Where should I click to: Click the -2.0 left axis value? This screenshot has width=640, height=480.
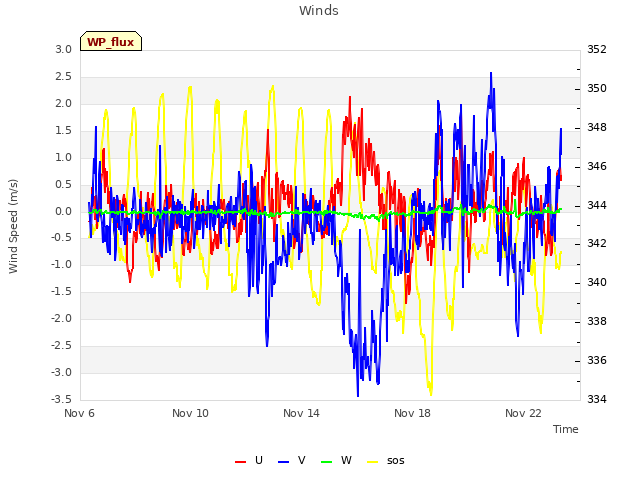(x=62, y=318)
